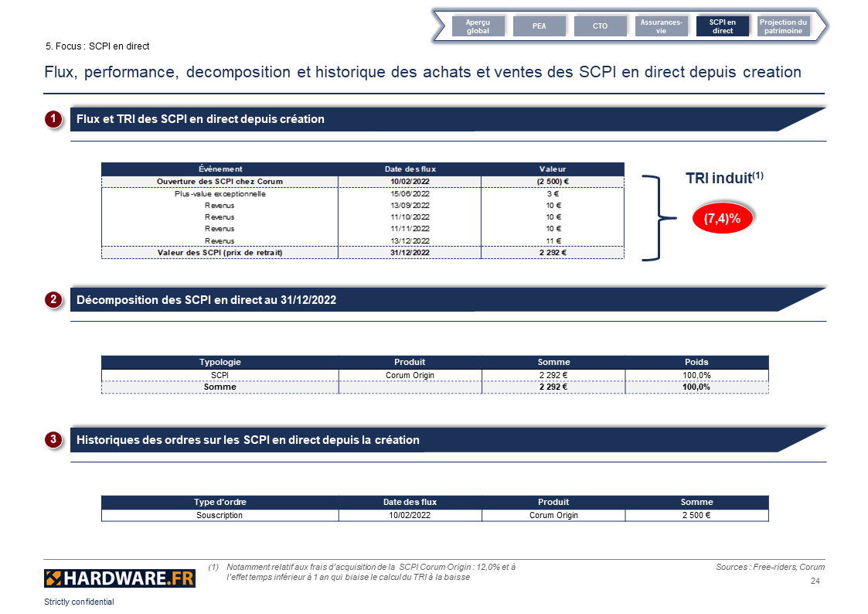
Task: Select the 'Ouverture des SCPI chez Corum' row label
Action: pyautogui.click(x=220, y=182)
